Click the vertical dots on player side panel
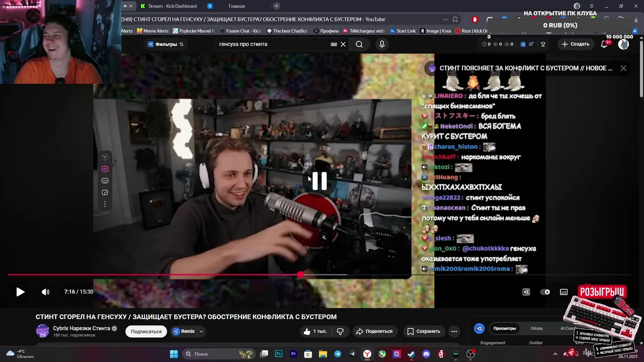Screen dimensions: 644x362 [x=105, y=204]
